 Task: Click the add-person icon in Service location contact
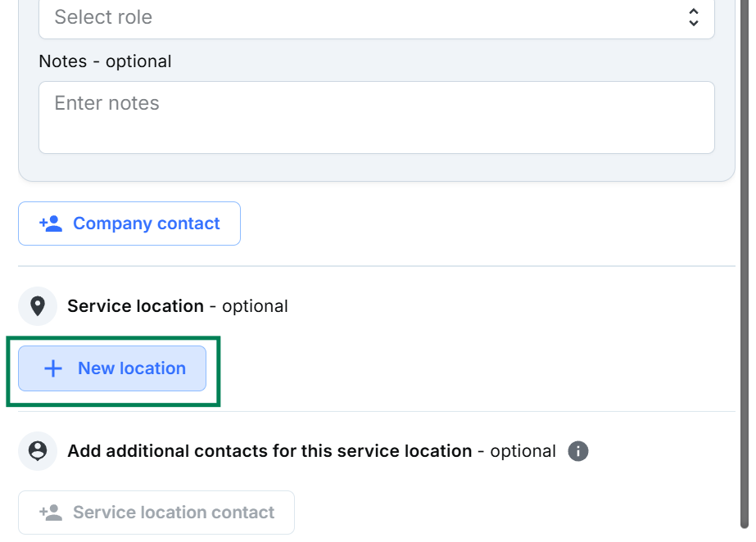pos(51,513)
